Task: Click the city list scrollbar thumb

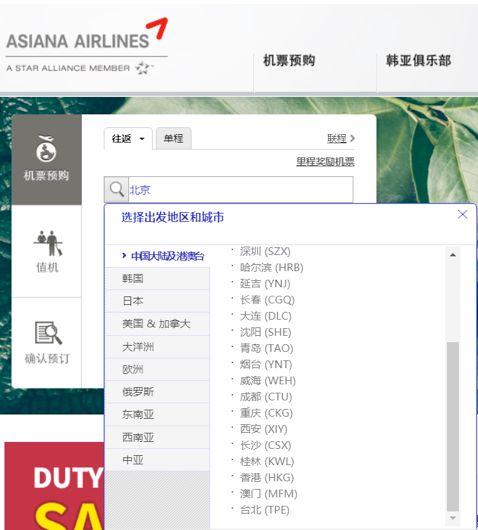Action: tap(453, 427)
